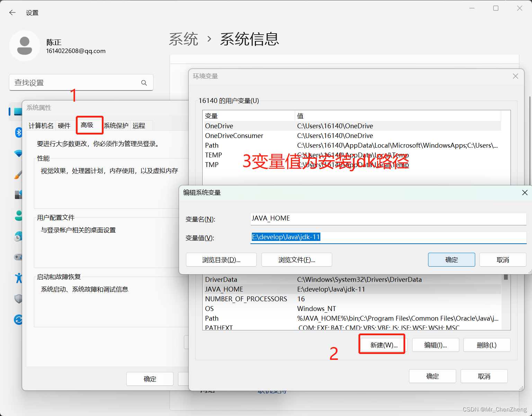Open Accounts person sidebar icon

19,215
